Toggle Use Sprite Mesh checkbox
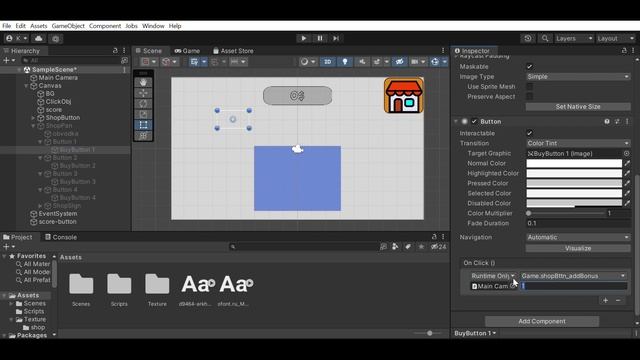Screen dimensions: 640x360 point(529,87)
